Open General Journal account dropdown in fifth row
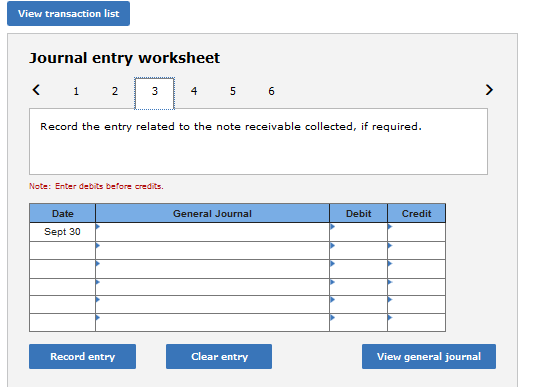 (212, 305)
